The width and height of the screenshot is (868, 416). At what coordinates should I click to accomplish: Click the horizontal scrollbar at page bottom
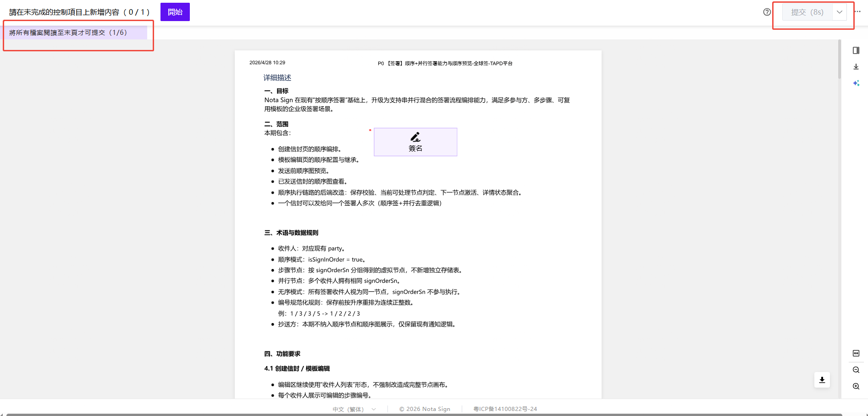coord(424,415)
